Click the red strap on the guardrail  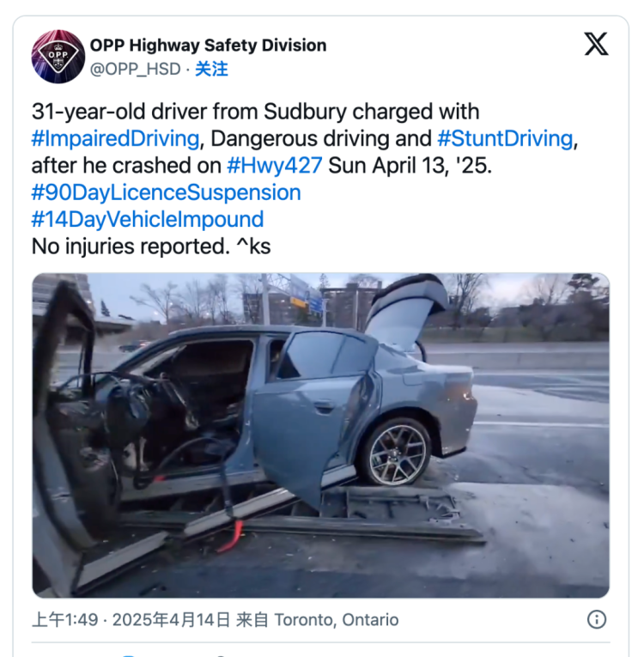pos(231,536)
